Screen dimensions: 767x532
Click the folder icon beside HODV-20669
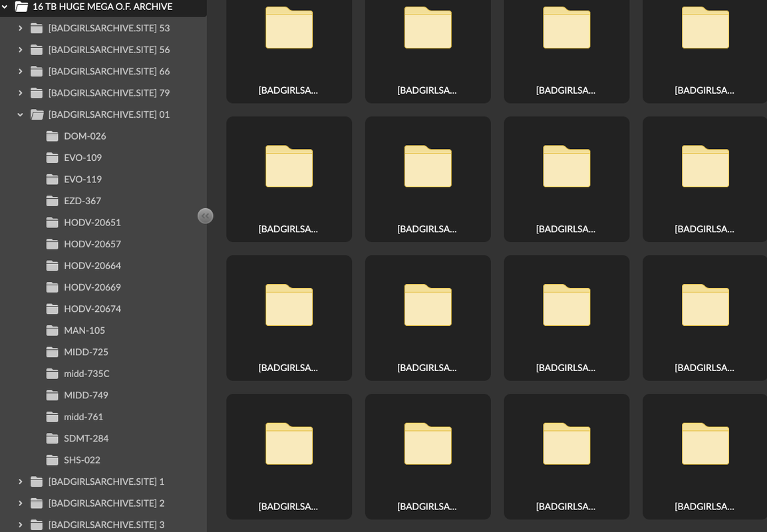(53, 287)
